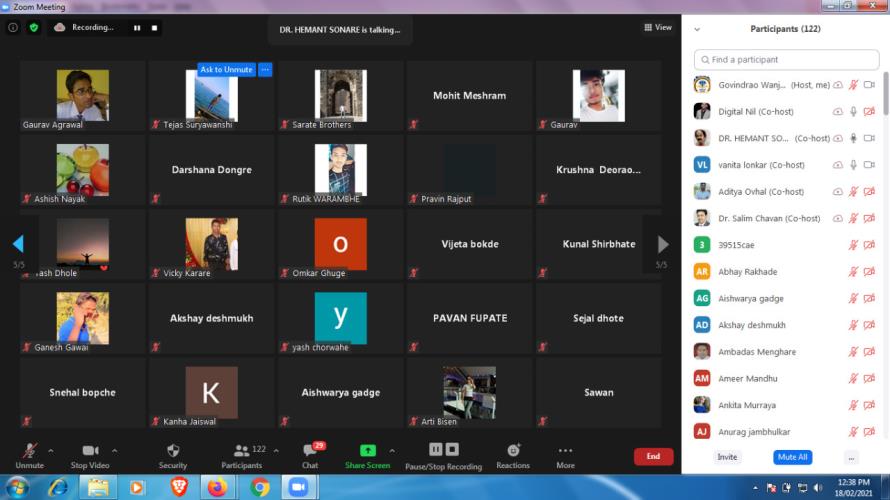Click Ask to Unmute button

[226, 69]
